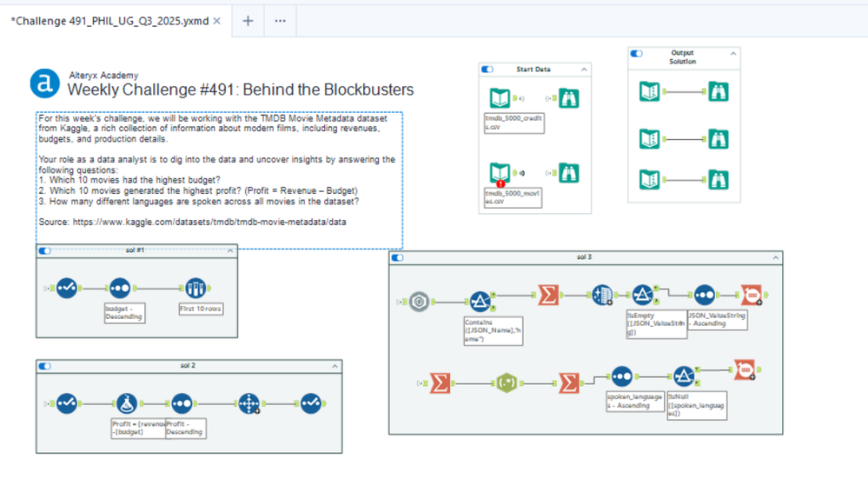This screenshot has width=868, height=479.
Task: Select the Summarize tool following the RegEx tool
Action: coord(568,383)
